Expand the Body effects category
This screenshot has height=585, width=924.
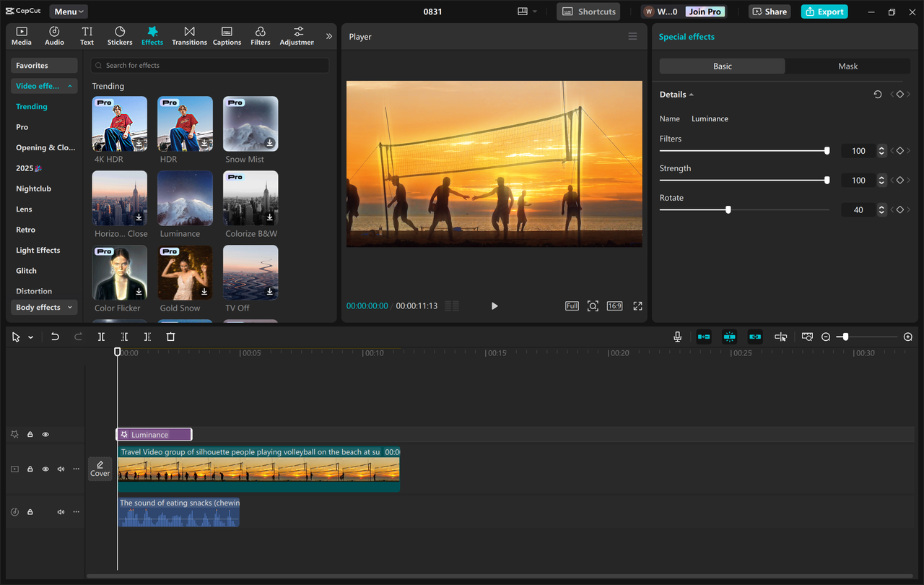43,307
